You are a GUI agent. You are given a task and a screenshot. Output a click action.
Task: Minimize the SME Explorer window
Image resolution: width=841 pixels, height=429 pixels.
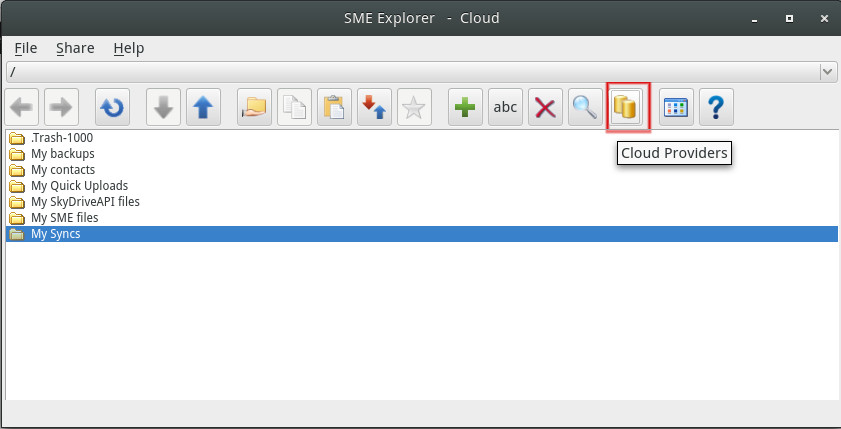[x=755, y=19]
